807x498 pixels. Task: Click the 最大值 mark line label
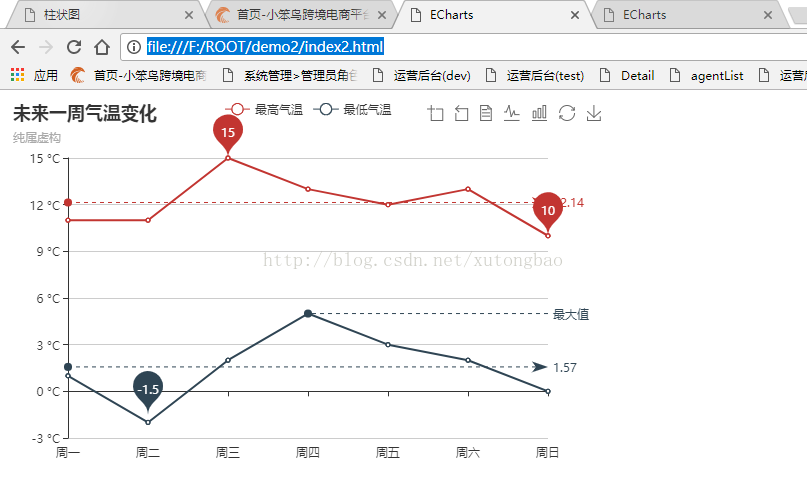point(571,314)
